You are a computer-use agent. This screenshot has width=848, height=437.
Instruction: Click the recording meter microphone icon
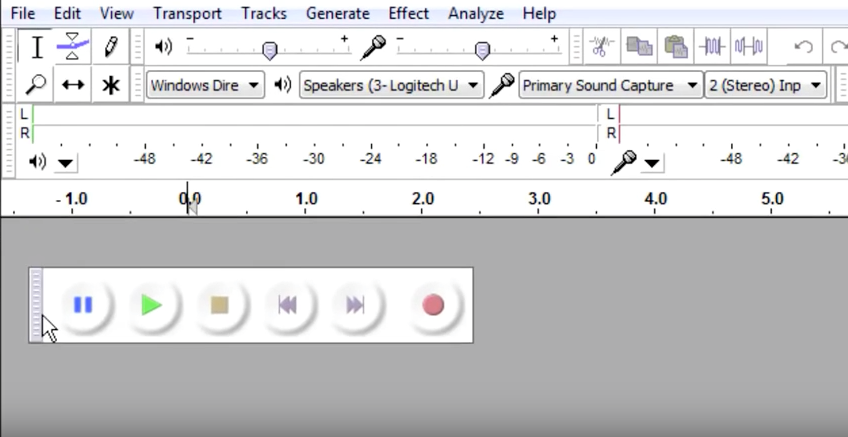pos(624,162)
